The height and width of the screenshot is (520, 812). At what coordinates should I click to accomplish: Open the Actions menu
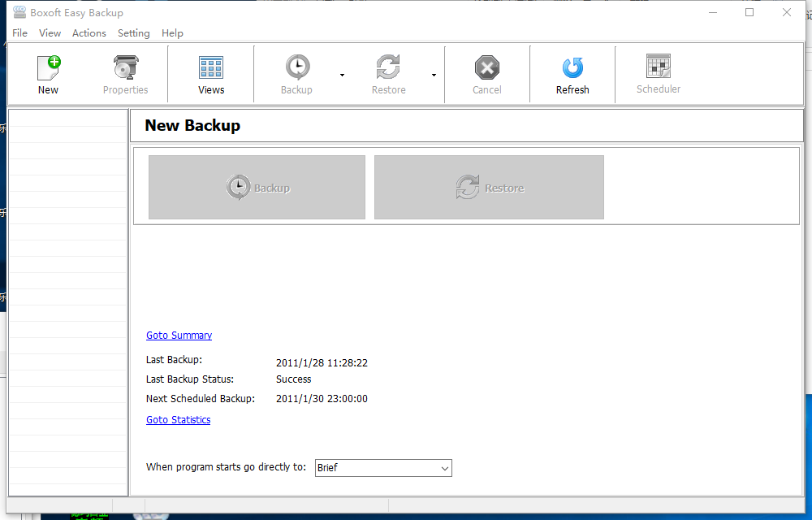[x=89, y=32]
